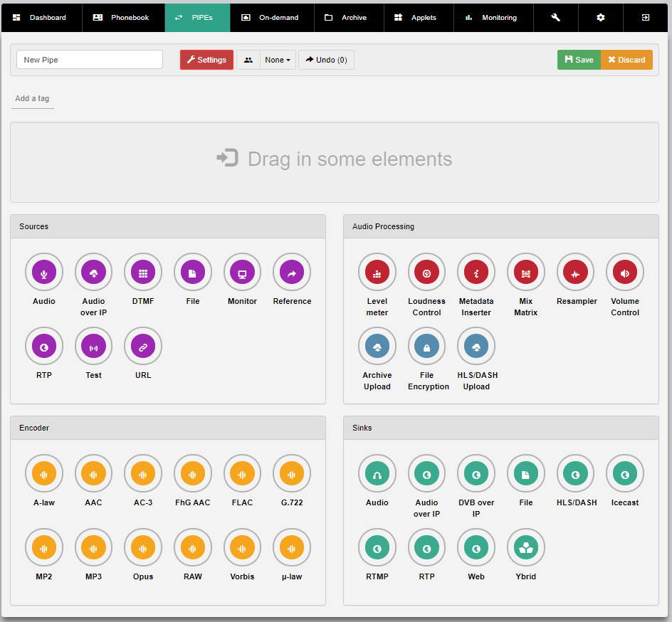672x622 pixels.
Task: Click the RTMP sink element
Action: pos(377,548)
